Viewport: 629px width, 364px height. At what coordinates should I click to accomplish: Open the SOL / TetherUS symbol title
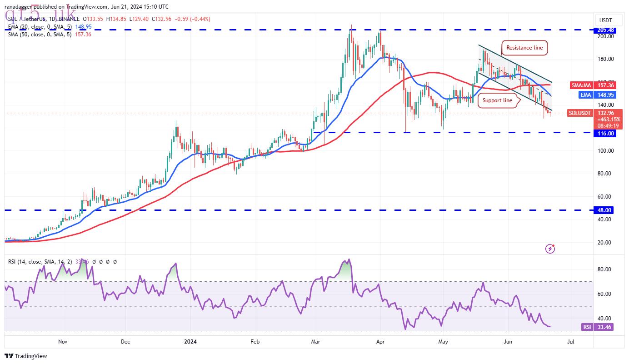[x=44, y=19]
